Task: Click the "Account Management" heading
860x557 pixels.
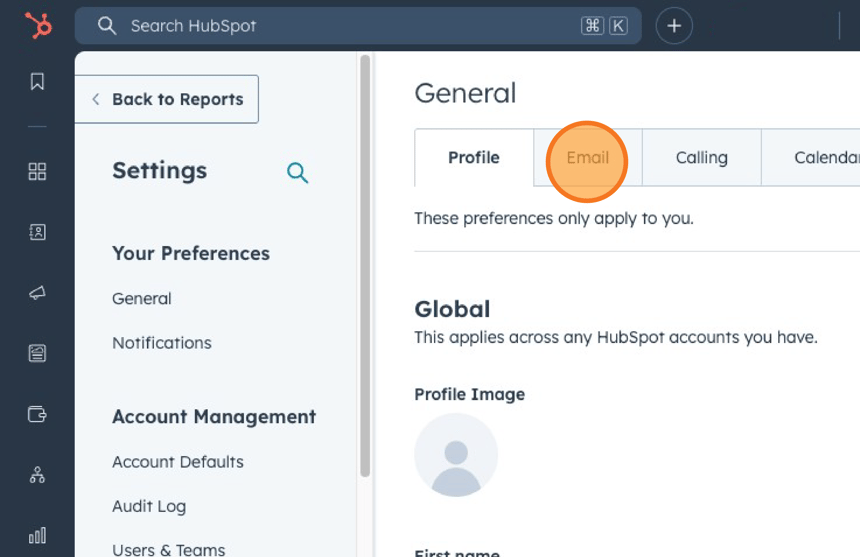Action: pyautogui.click(x=214, y=417)
